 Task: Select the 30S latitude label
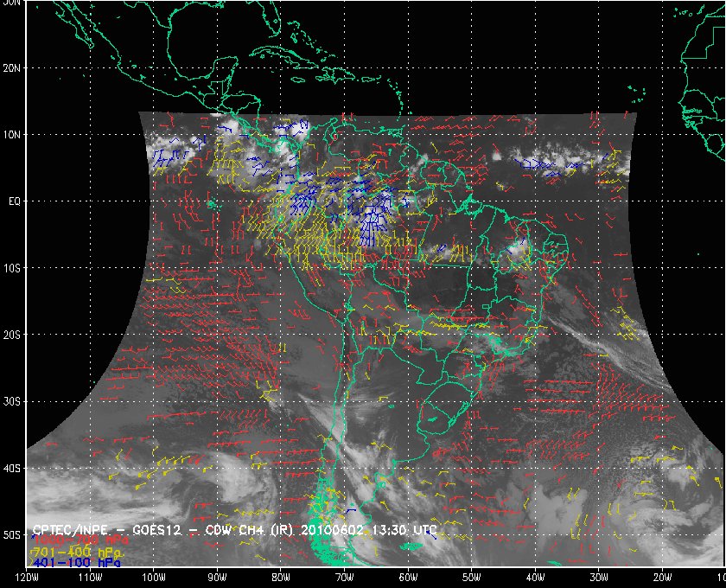(x=12, y=402)
